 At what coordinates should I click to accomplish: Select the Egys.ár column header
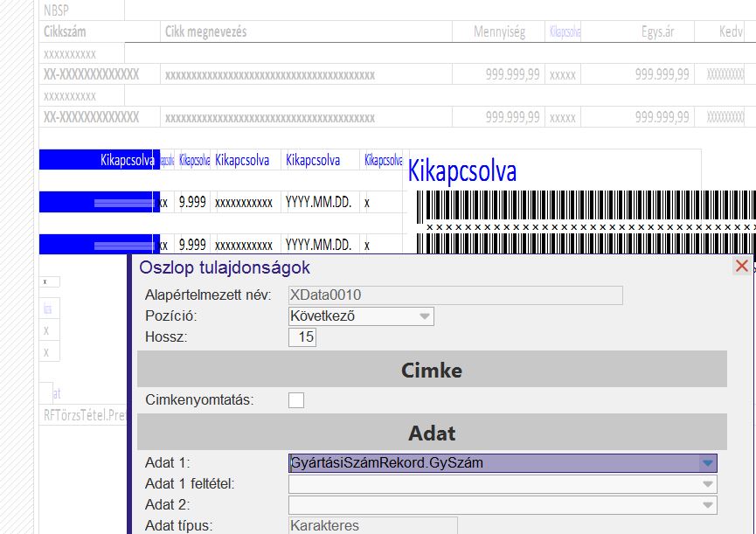[637, 31]
